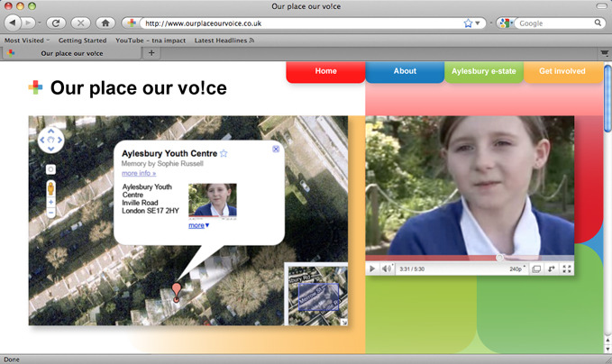The image size is (612, 364).
Task: Close the Aylesbury Youth Centre info bubble
Action: (276, 149)
